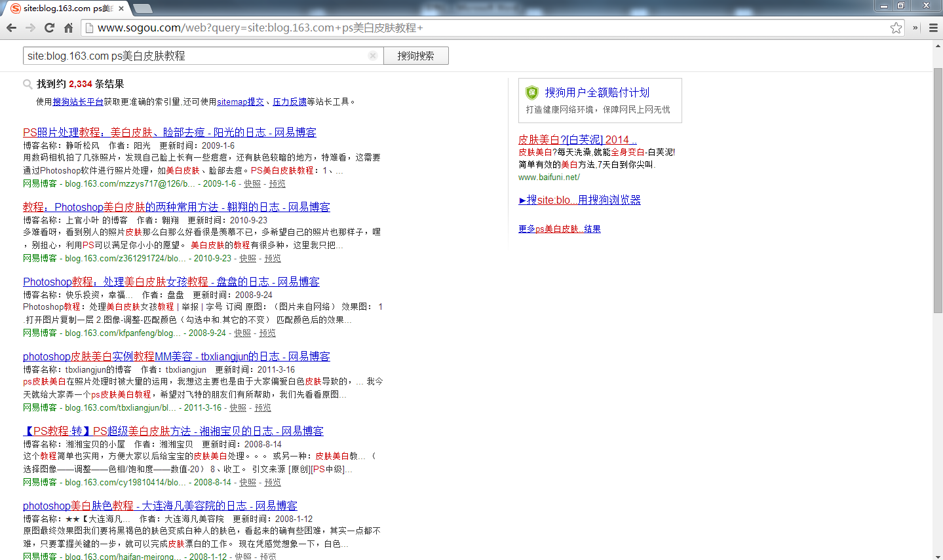Screen dimensions: 943x560
Task: Reload the page with refresh icon
Action: (49, 28)
